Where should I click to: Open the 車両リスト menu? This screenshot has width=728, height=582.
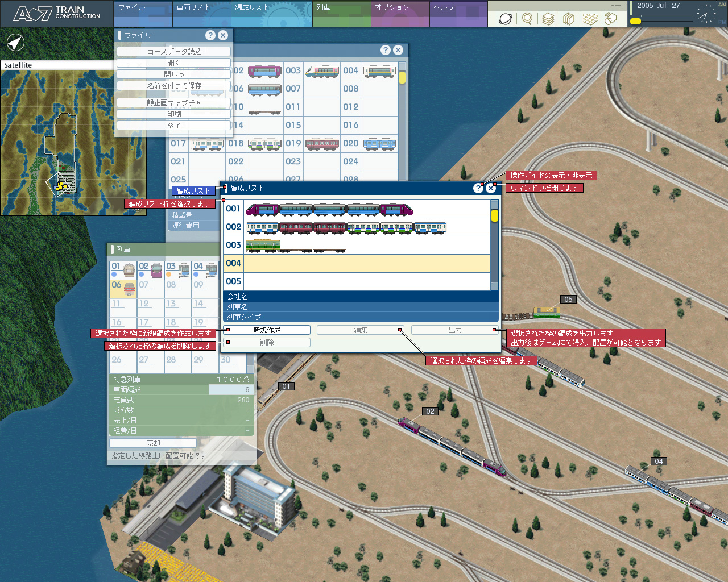click(x=202, y=13)
